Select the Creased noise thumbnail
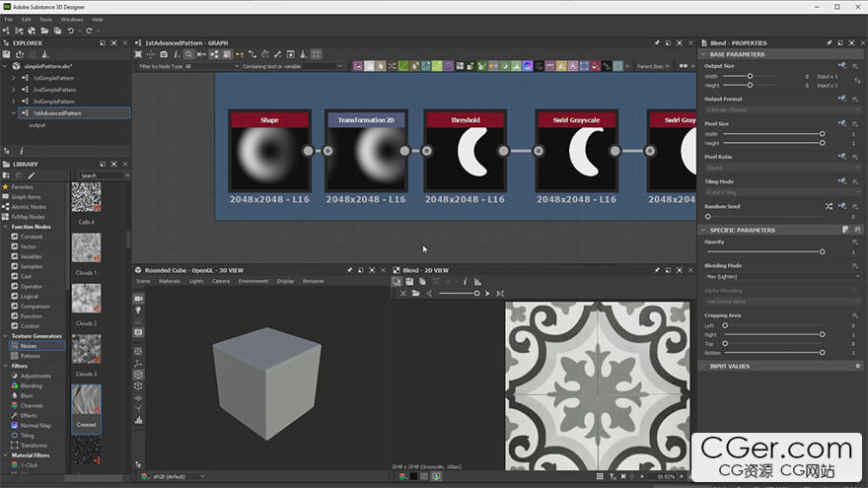868x488 pixels. [87, 408]
